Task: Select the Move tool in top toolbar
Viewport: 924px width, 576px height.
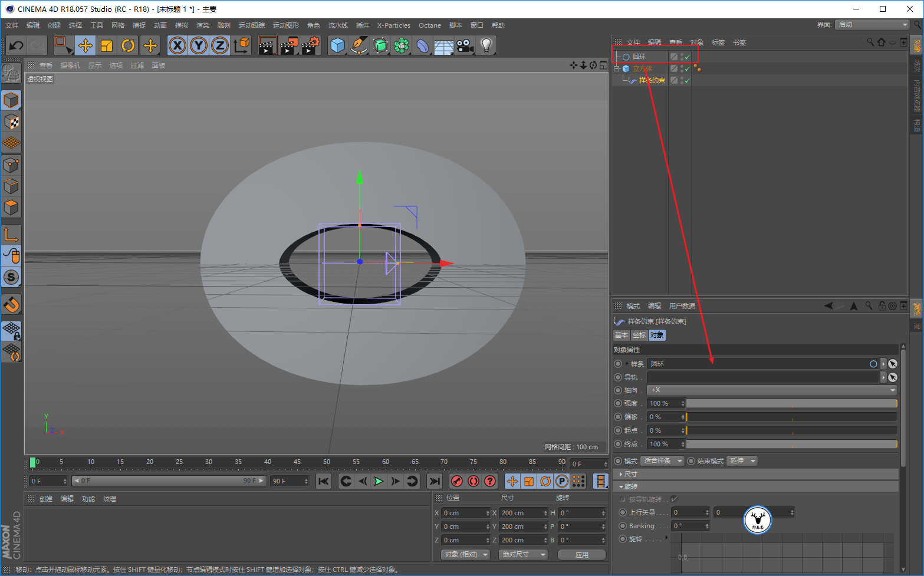Action: (85, 45)
